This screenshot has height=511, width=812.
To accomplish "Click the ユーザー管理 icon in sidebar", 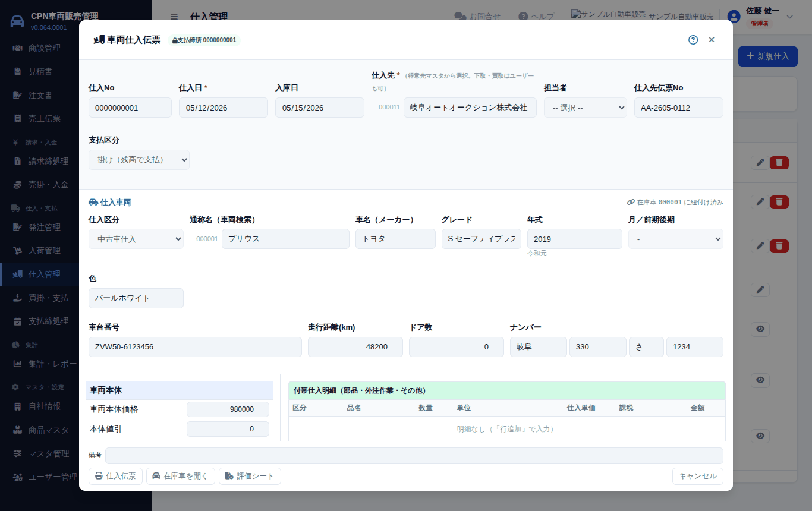I will pyautogui.click(x=17, y=477).
